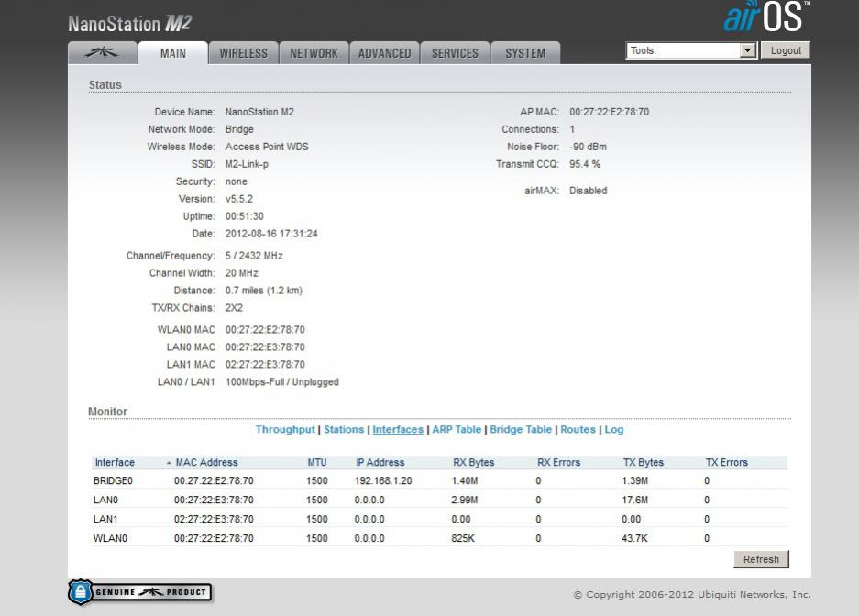Viewport: 859px width, 616px height.
Task: Show the Throughput monitor
Action: tap(285, 429)
